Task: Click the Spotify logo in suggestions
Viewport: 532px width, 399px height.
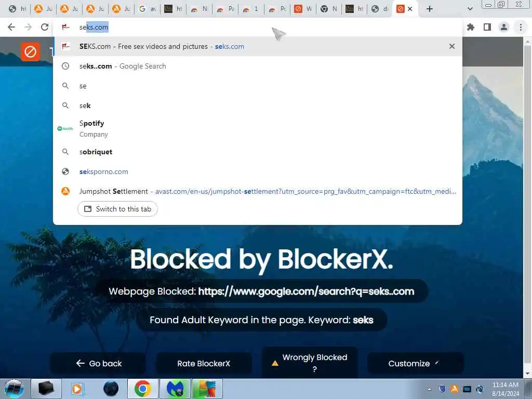Action: tap(65, 129)
